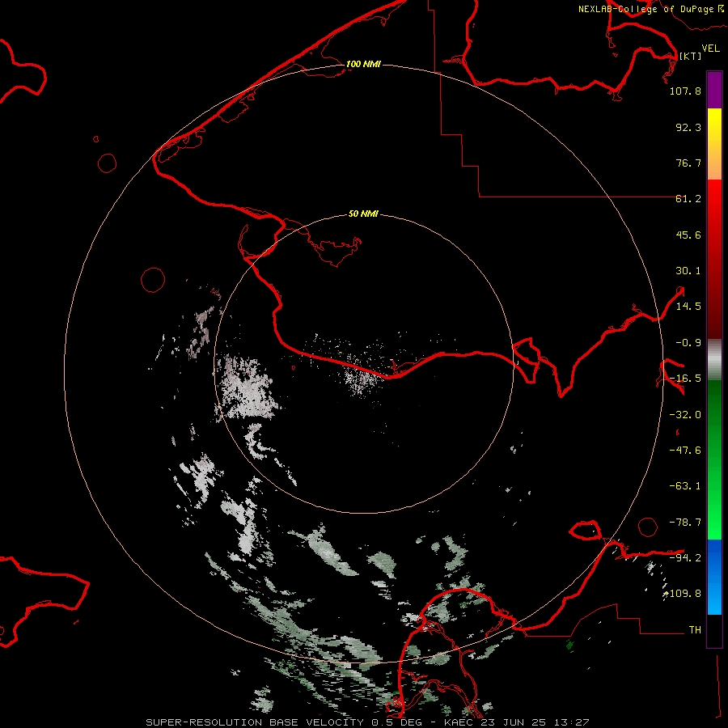Click the 100 NMI range ring label
The height and width of the screenshot is (728, 728).
coord(363,64)
